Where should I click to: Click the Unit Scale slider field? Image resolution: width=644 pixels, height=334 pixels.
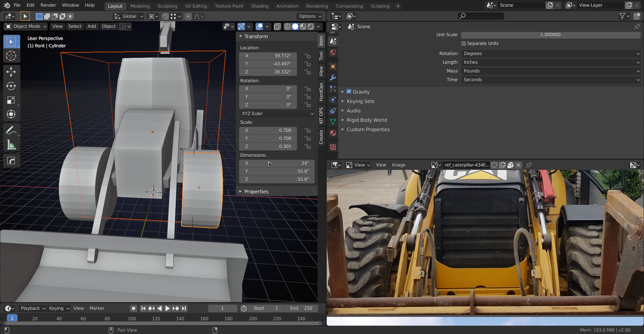[x=550, y=35]
